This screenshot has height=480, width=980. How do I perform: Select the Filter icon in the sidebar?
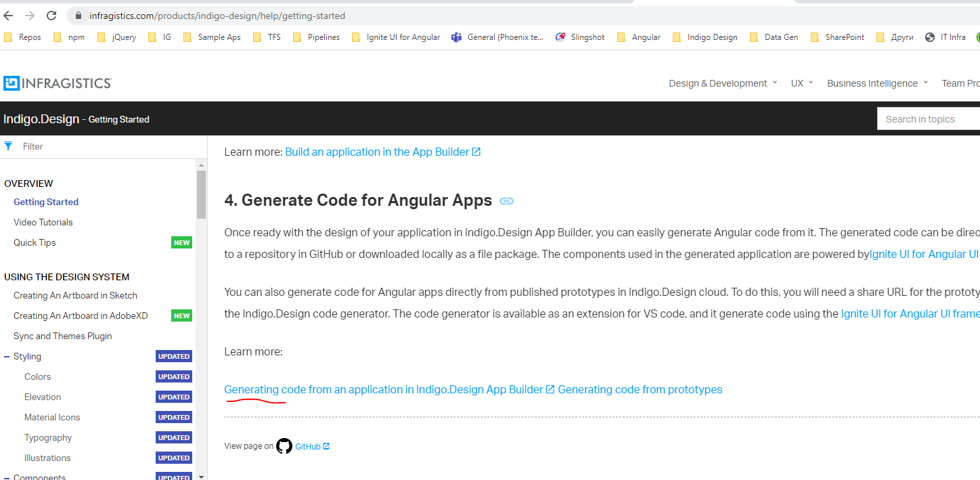pos(8,146)
